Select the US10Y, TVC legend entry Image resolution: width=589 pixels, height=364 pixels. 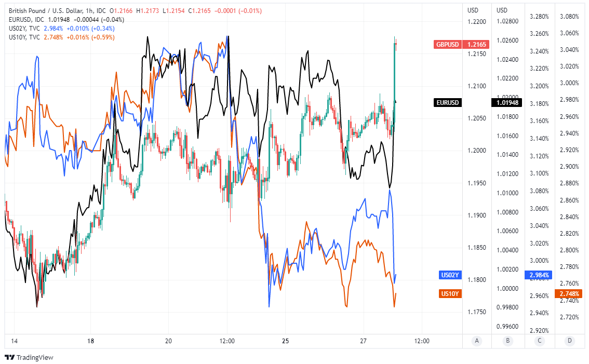[x=24, y=37]
